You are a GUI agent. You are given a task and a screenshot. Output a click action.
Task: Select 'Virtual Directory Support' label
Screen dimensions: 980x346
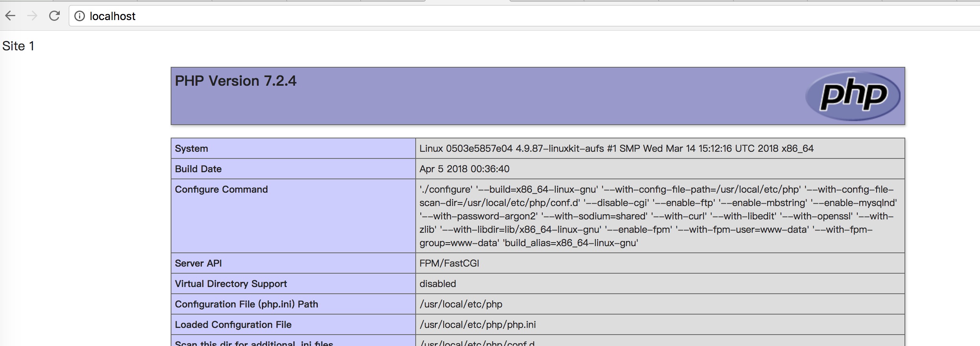(231, 284)
